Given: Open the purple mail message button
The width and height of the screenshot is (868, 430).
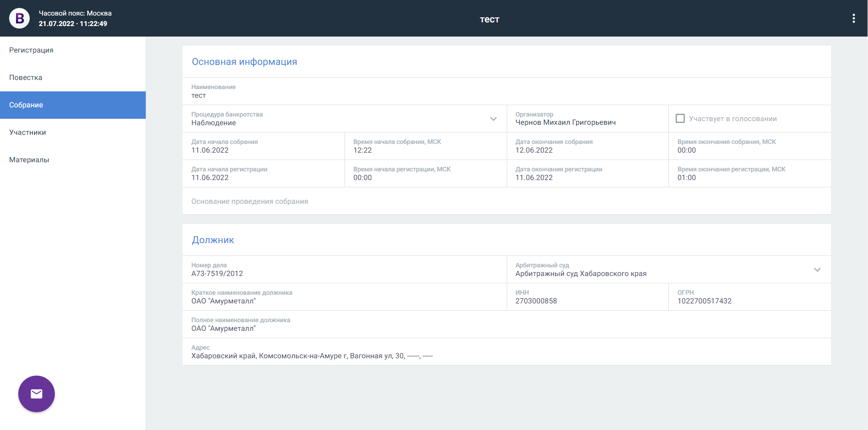Looking at the screenshot, I should 37,394.
